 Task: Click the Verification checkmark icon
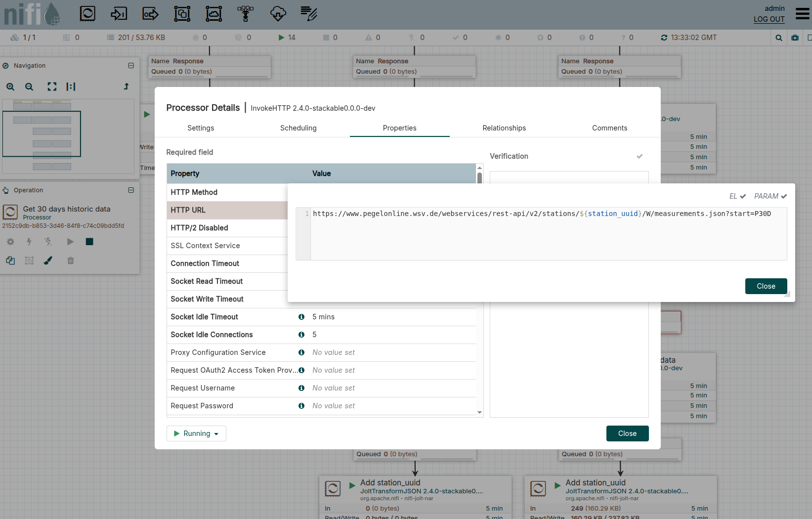(640, 156)
